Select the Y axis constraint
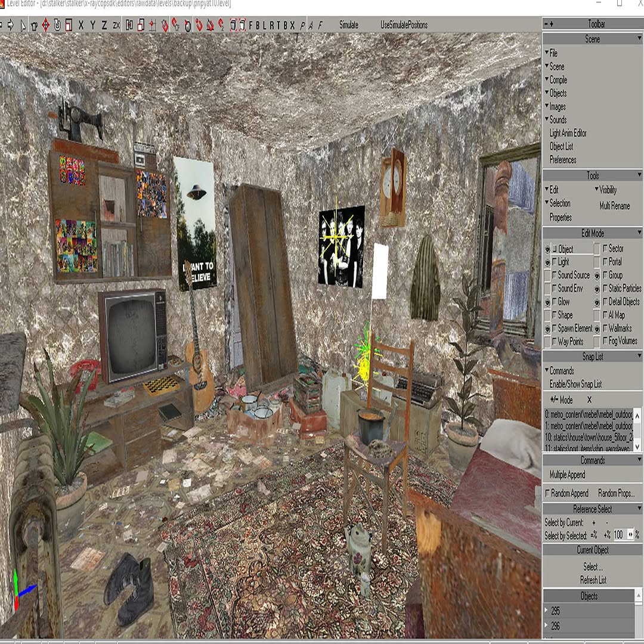 click(92, 25)
